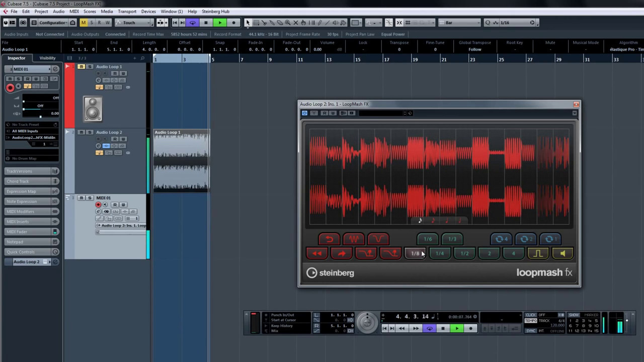Toggle the yellow global Mute M button

click(84, 23)
